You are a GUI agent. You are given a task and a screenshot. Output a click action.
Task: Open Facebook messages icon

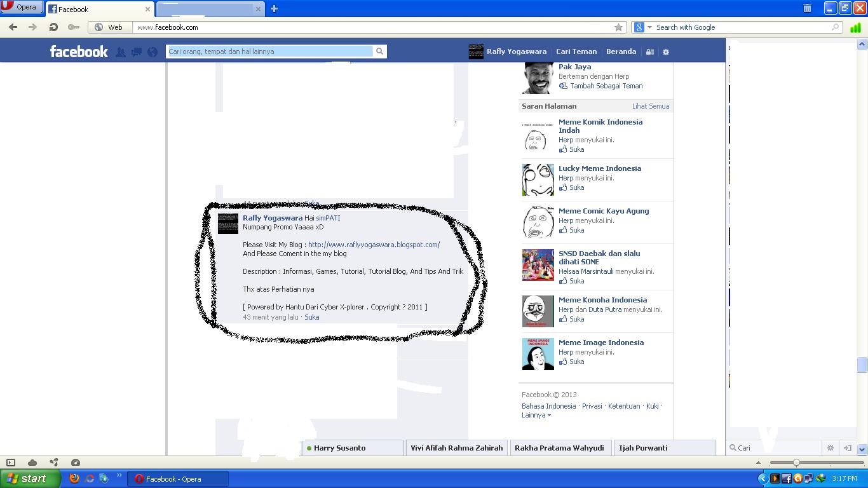136,52
